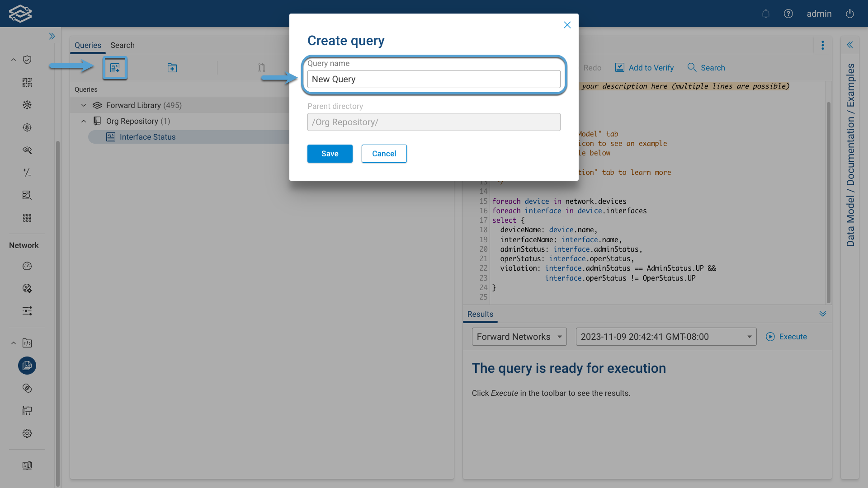868x488 pixels.
Task: Open Search in the editor toolbar
Action: (x=706, y=67)
